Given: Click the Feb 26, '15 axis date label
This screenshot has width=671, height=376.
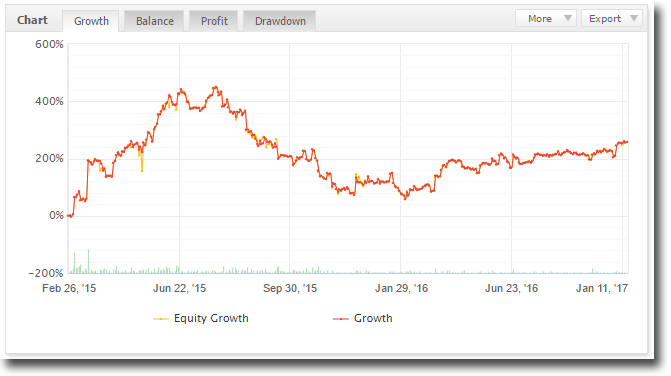Looking at the screenshot, I should click(x=69, y=288).
